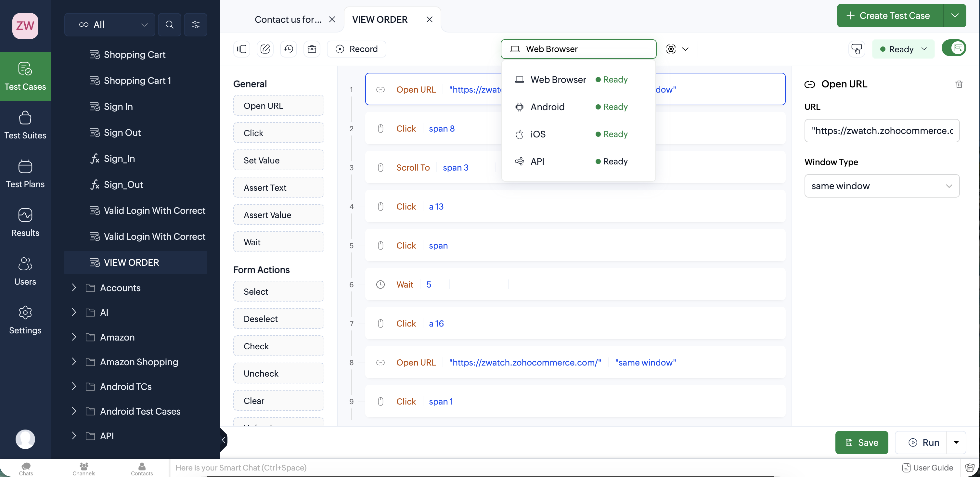This screenshot has height=477, width=980.
Task: Open the Window Type dropdown
Action: (x=882, y=186)
